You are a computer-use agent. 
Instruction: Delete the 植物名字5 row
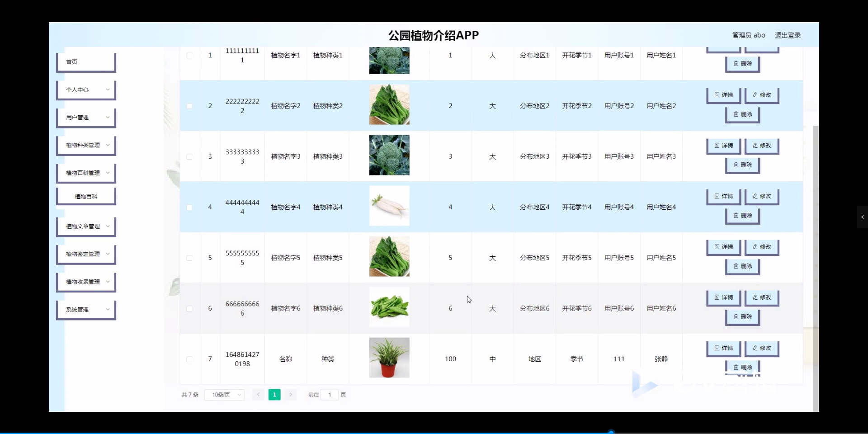743,266
